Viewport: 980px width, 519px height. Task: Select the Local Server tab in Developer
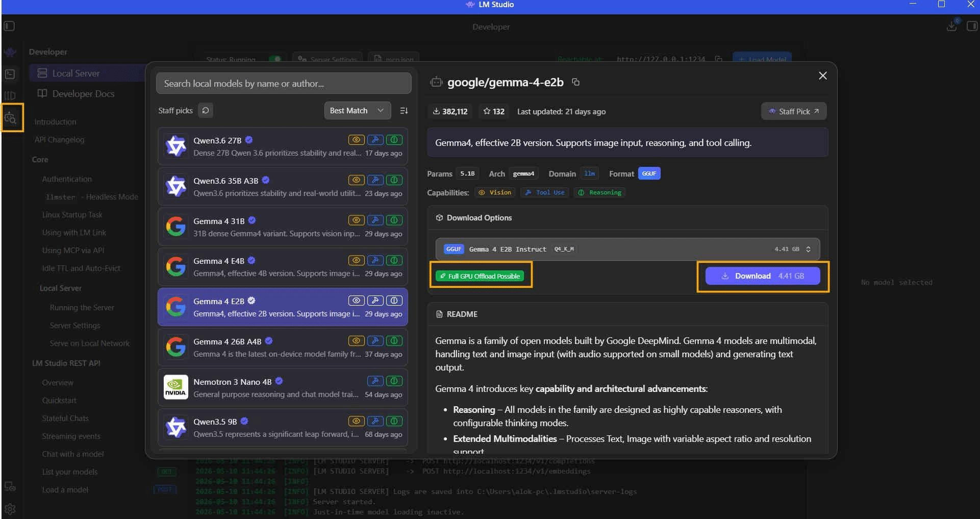[87, 73]
